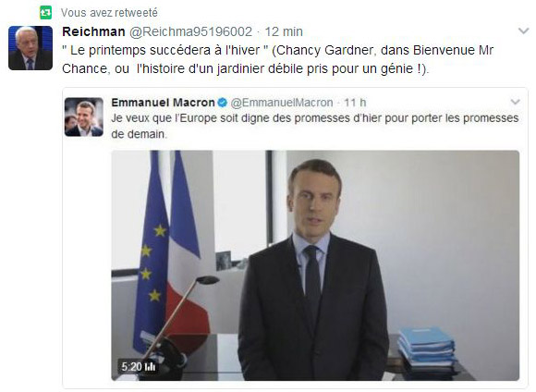Open the Reichman display name link
Image resolution: width=536 pixels, height=392 pixels.
(x=93, y=31)
